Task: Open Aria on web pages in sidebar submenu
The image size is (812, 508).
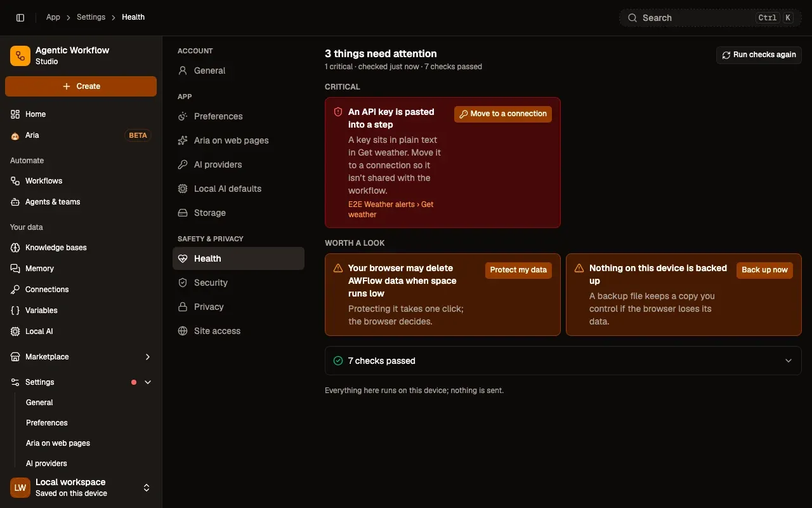Action: (58, 443)
